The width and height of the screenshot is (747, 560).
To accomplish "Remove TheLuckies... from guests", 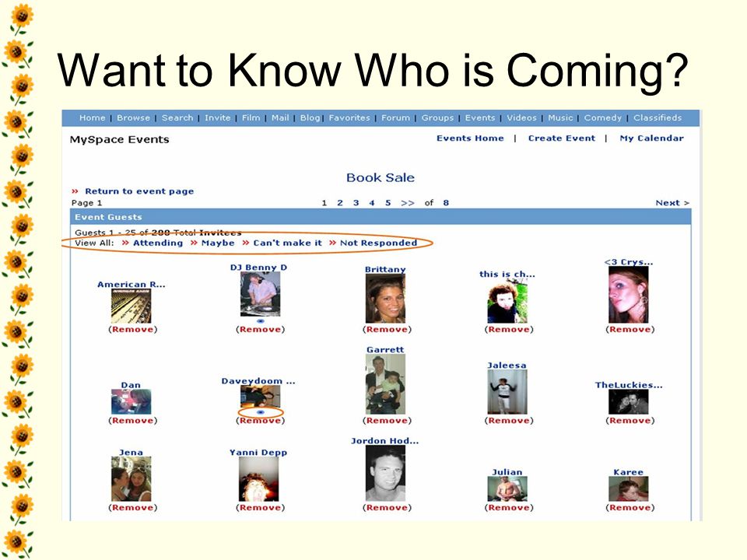I will [x=630, y=421].
